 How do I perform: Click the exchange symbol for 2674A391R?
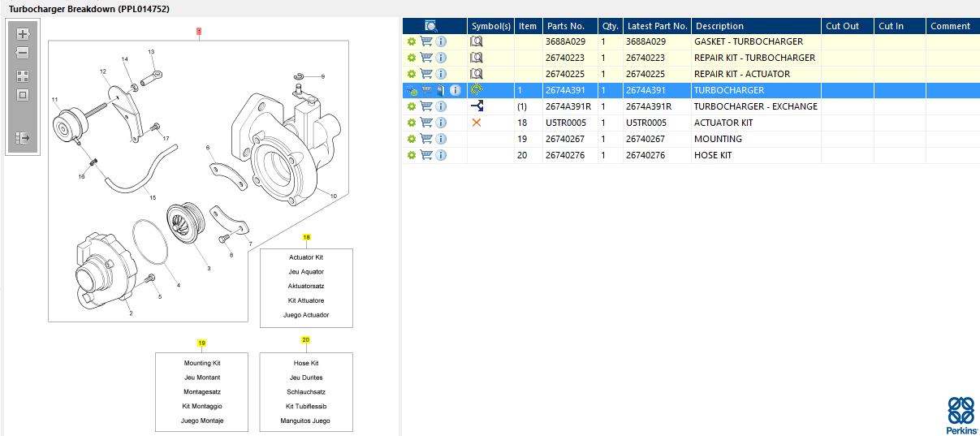click(477, 106)
